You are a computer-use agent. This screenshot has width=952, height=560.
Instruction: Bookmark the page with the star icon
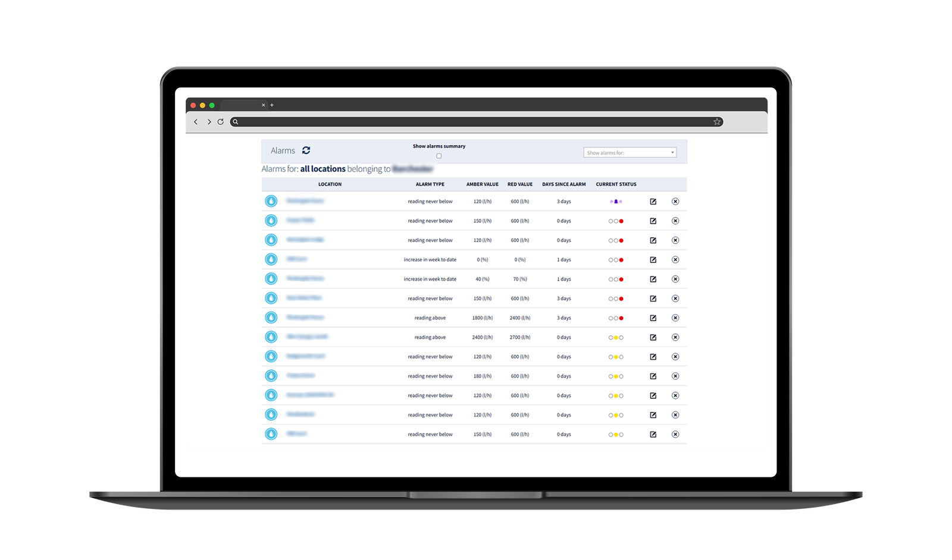pyautogui.click(x=717, y=122)
